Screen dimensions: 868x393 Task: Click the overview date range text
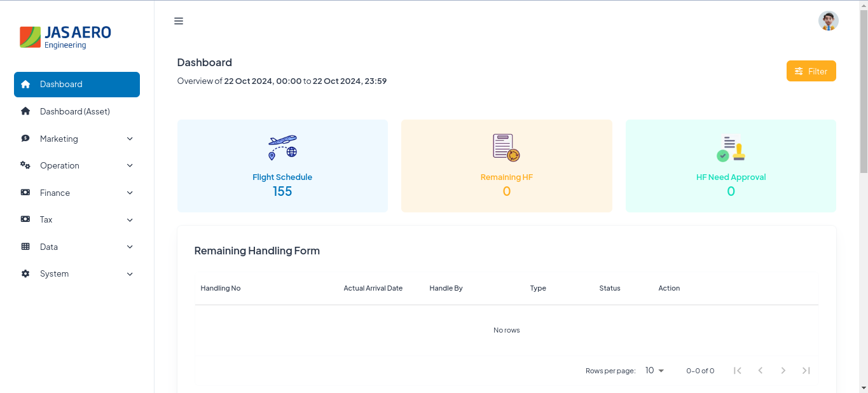pyautogui.click(x=282, y=81)
